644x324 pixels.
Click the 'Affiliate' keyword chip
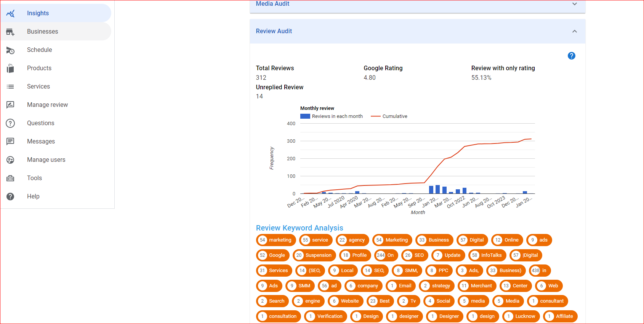point(560,316)
